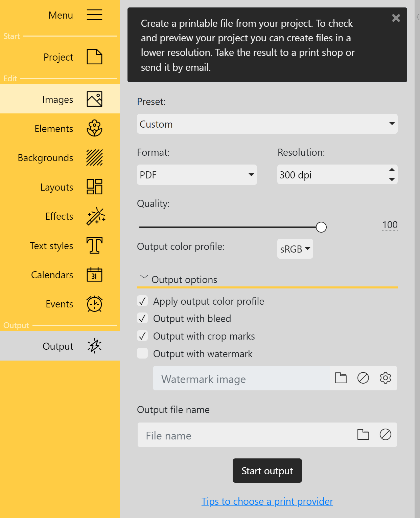Click the Text styles letter icon
The image size is (420, 518).
click(x=94, y=245)
